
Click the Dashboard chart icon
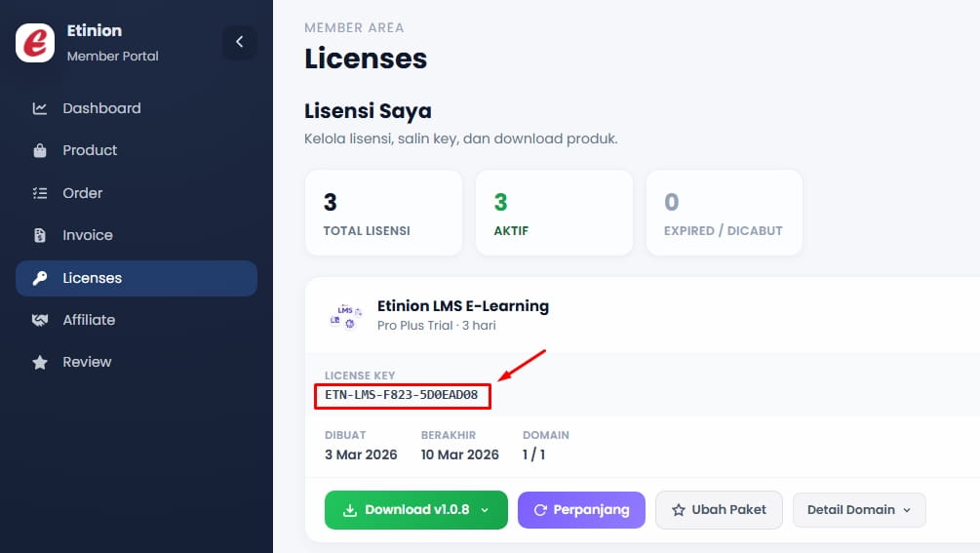click(40, 108)
